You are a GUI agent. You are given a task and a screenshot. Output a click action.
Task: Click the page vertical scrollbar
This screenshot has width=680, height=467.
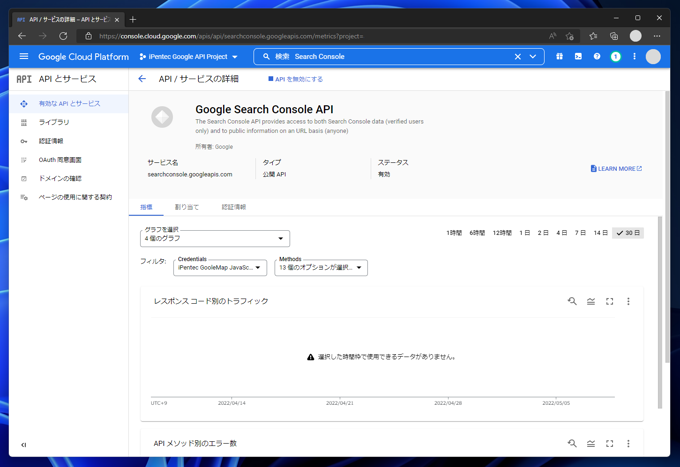(x=667, y=227)
